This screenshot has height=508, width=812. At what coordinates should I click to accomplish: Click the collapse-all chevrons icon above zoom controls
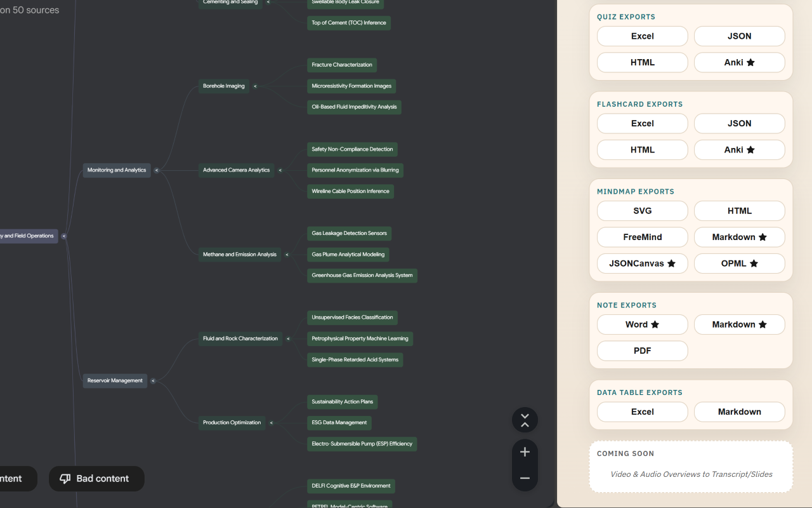(525, 420)
